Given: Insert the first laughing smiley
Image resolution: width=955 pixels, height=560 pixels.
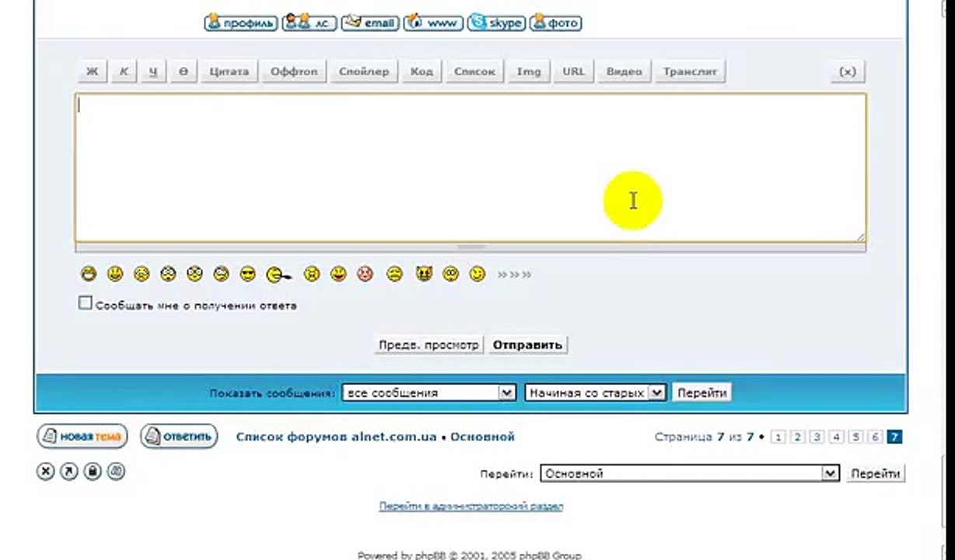Looking at the screenshot, I should point(89,274).
